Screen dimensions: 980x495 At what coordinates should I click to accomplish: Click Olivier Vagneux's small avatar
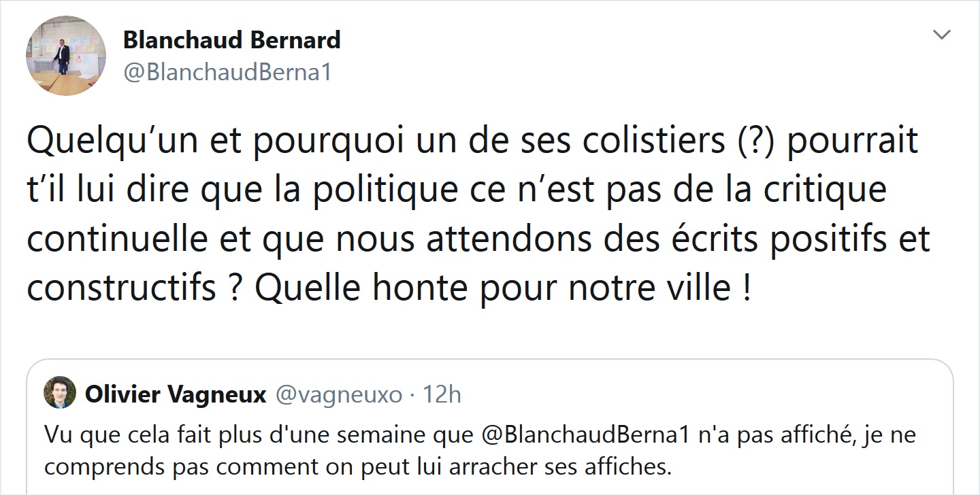click(x=59, y=393)
